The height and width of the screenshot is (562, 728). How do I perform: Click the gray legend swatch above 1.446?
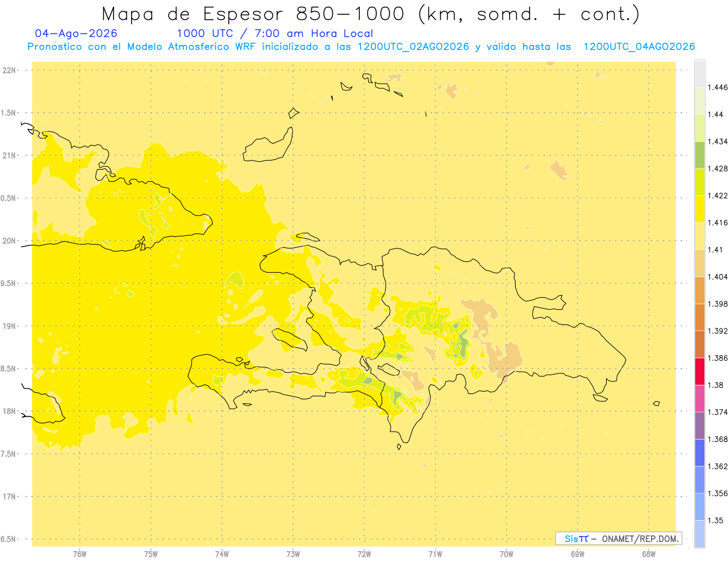[699, 73]
